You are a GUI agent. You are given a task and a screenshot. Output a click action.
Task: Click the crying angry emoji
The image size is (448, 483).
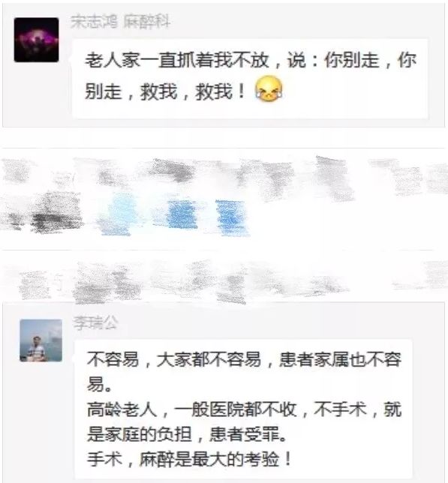269,88
